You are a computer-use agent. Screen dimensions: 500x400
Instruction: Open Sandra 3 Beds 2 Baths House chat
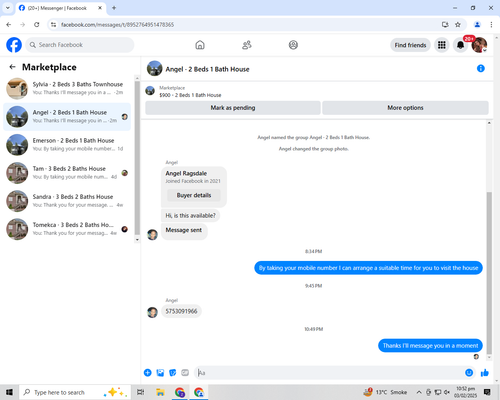67,201
